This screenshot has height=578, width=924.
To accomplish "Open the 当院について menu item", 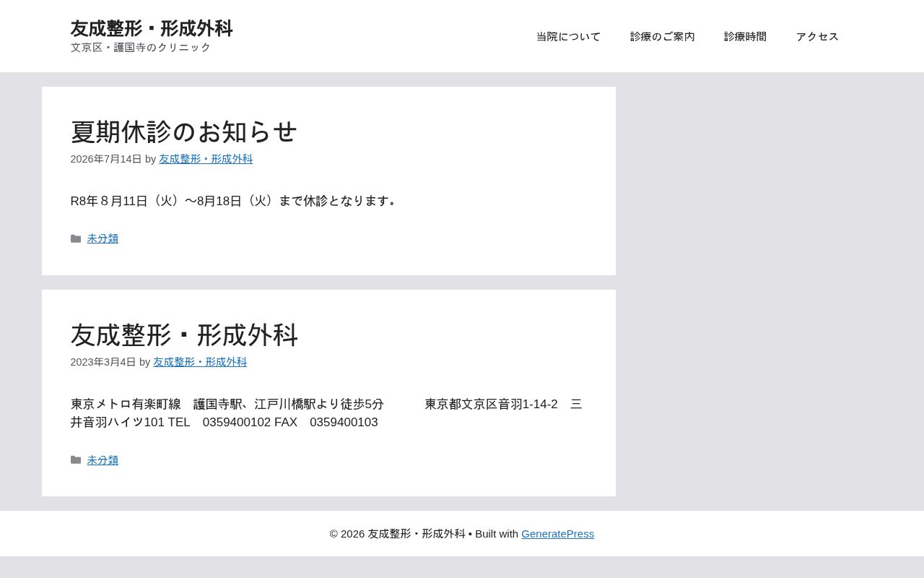I will pyautogui.click(x=568, y=36).
